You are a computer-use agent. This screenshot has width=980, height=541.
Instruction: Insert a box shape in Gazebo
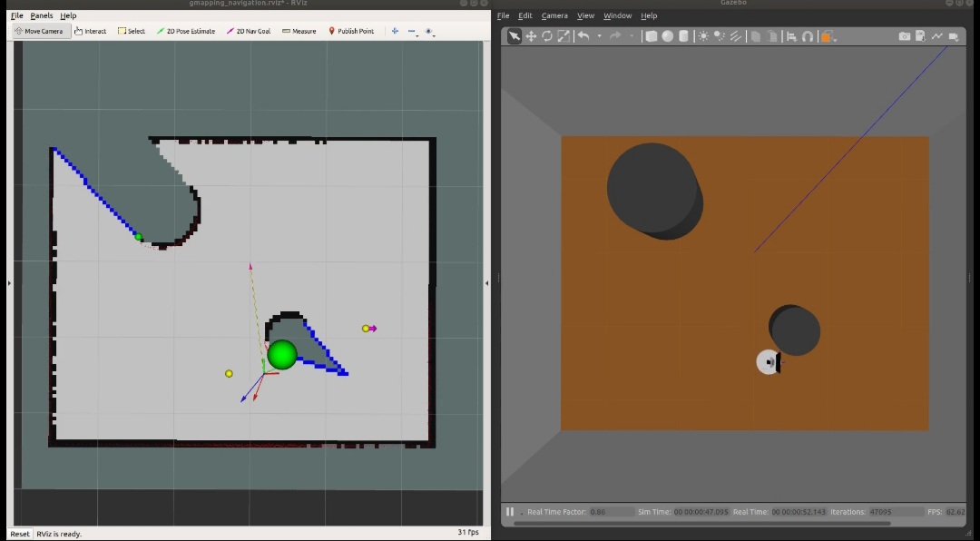click(651, 36)
